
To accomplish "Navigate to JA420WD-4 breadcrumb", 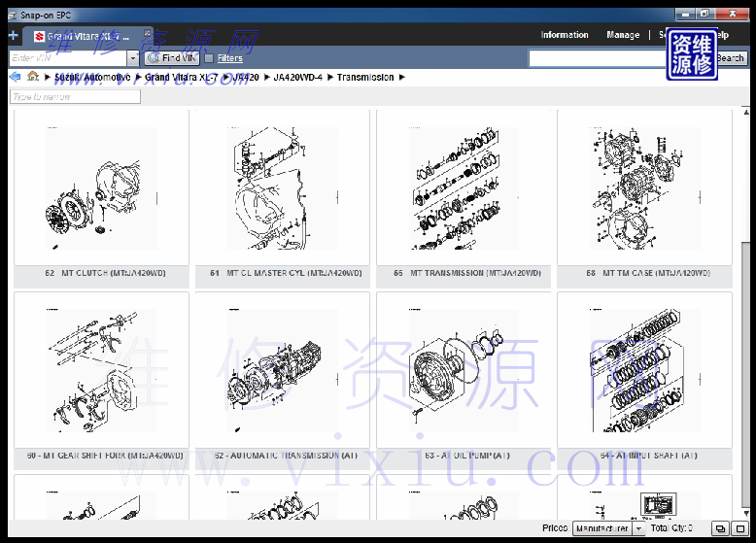I will pyautogui.click(x=297, y=77).
